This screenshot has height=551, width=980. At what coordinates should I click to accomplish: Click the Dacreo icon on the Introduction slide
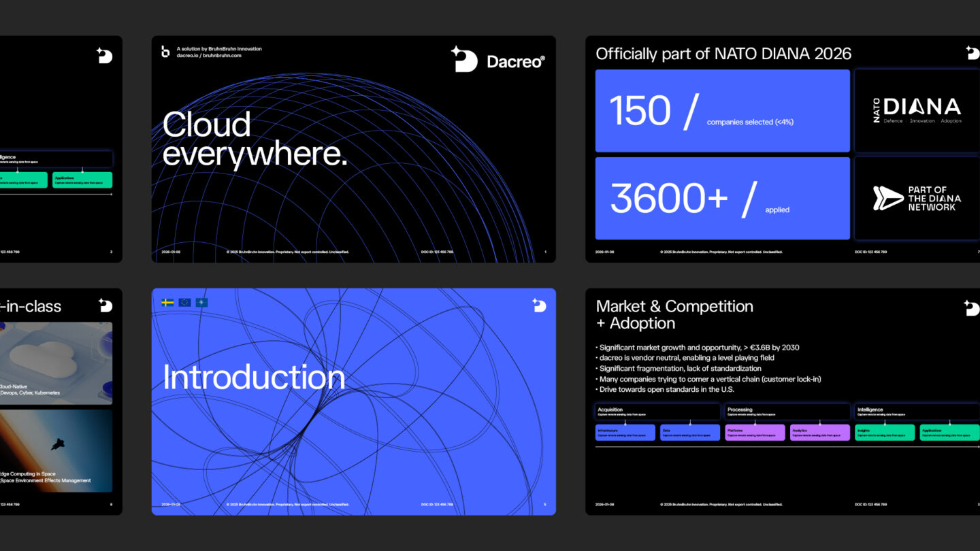pos(539,305)
